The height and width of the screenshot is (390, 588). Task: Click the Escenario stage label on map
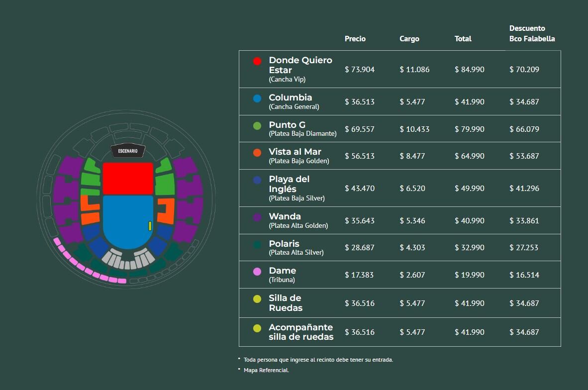click(128, 151)
